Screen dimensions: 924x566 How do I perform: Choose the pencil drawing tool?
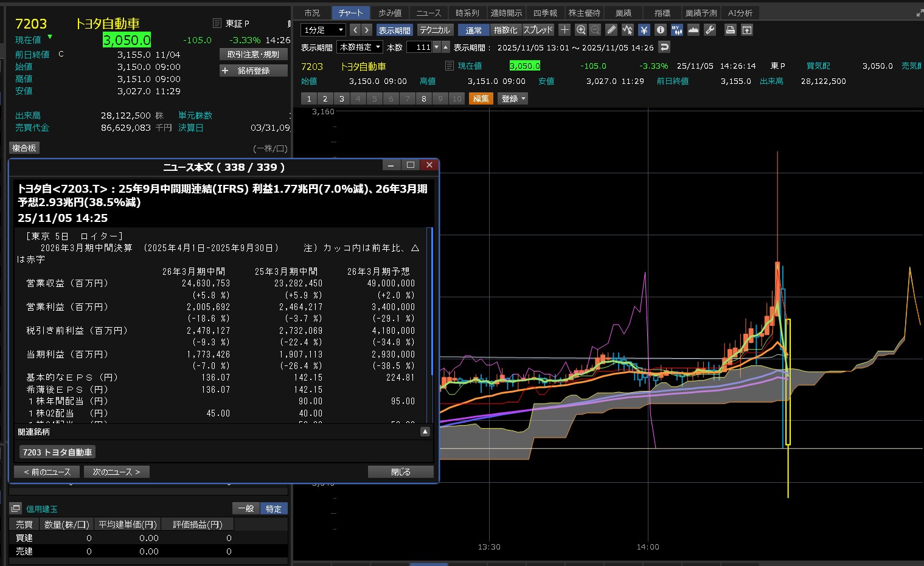[x=611, y=30]
